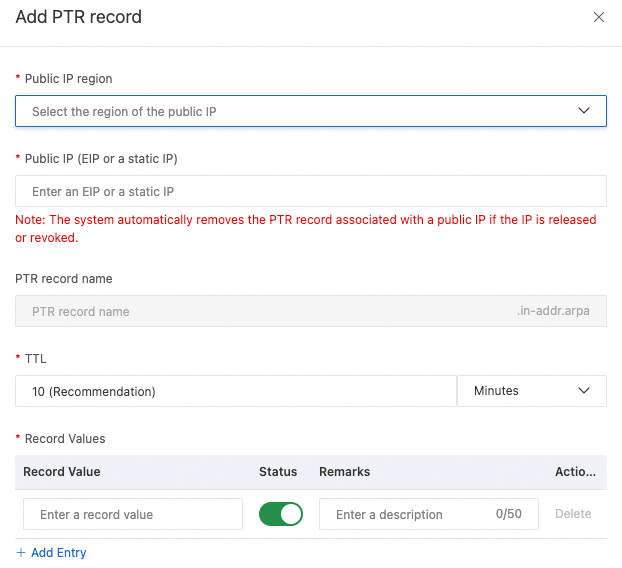
Task: Click the chevron icon beside Minutes
Action: point(584,391)
